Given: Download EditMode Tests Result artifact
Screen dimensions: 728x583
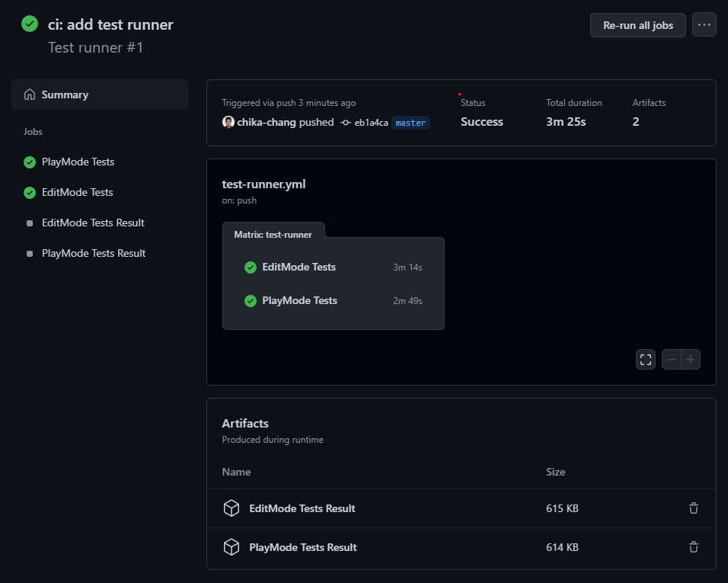Looking at the screenshot, I should point(302,508).
